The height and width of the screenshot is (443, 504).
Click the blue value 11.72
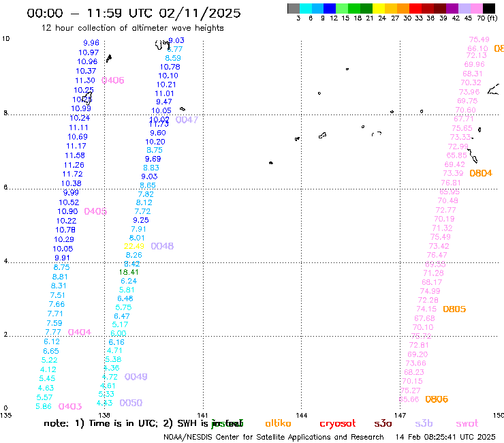pyautogui.click(x=73, y=174)
